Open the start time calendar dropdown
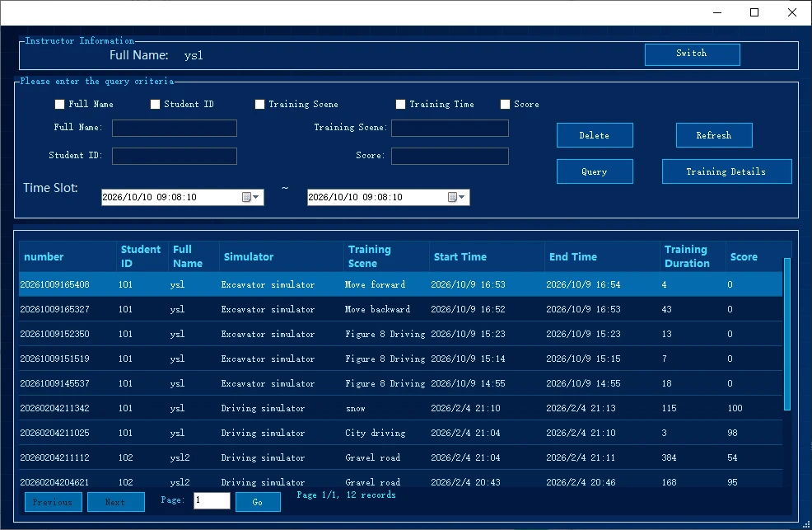The width and height of the screenshot is (812, 530). [251, 197]
